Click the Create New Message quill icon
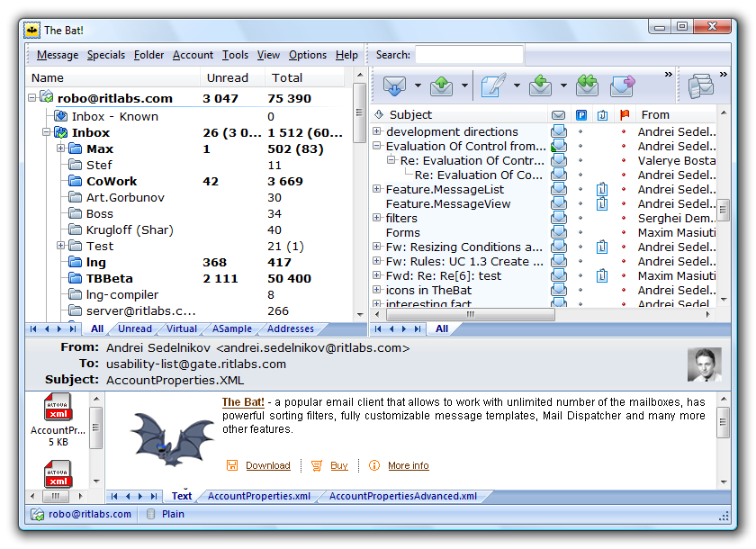 coord(493,86)
